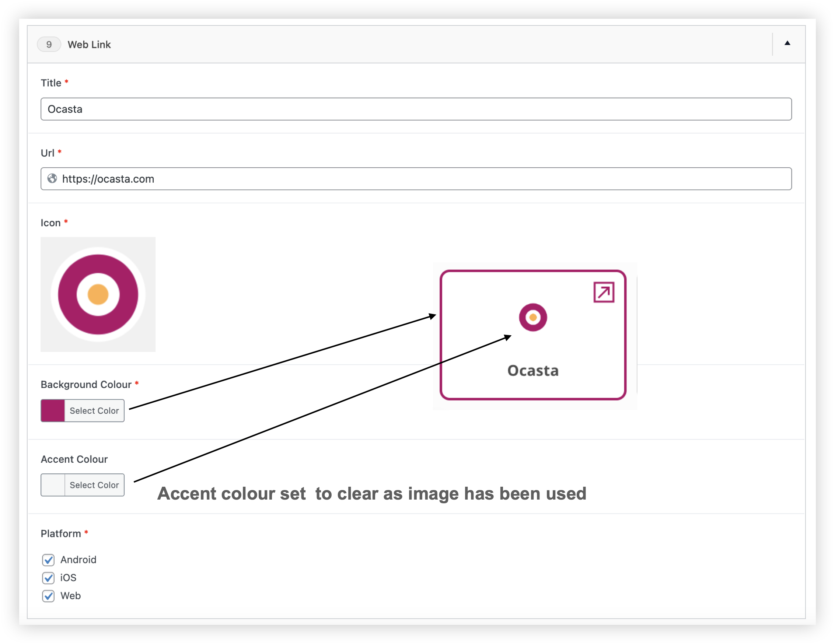
Task: Uncheck the Android platform checkbox
Action: pos(48,560)
